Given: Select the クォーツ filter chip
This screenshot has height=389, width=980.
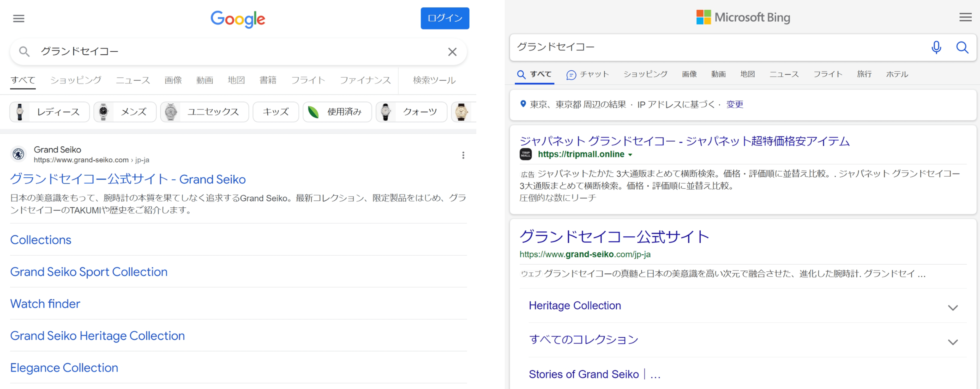Looking at the screenshot, I should click(411, 112).
